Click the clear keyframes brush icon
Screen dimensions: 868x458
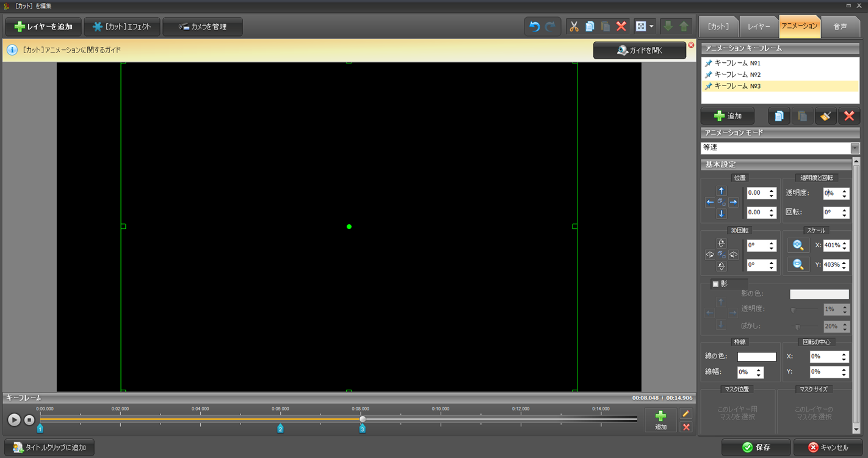click(825, 116)
